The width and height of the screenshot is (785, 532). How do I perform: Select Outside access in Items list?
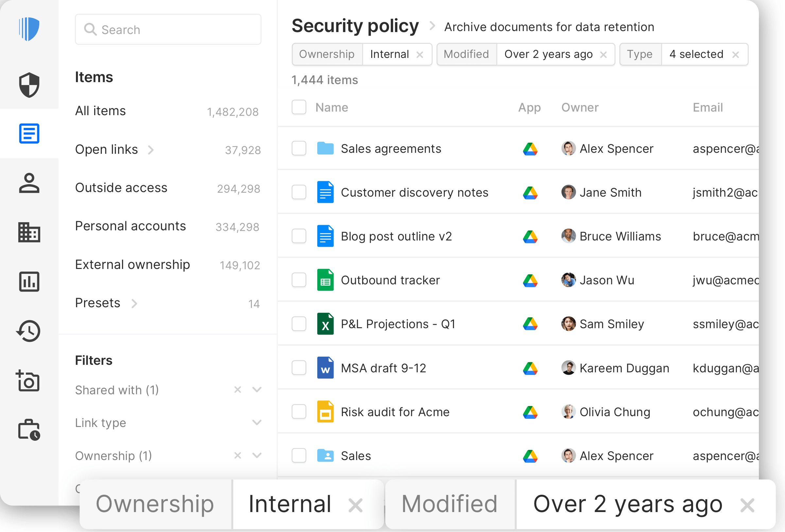[x=121, y=188]
